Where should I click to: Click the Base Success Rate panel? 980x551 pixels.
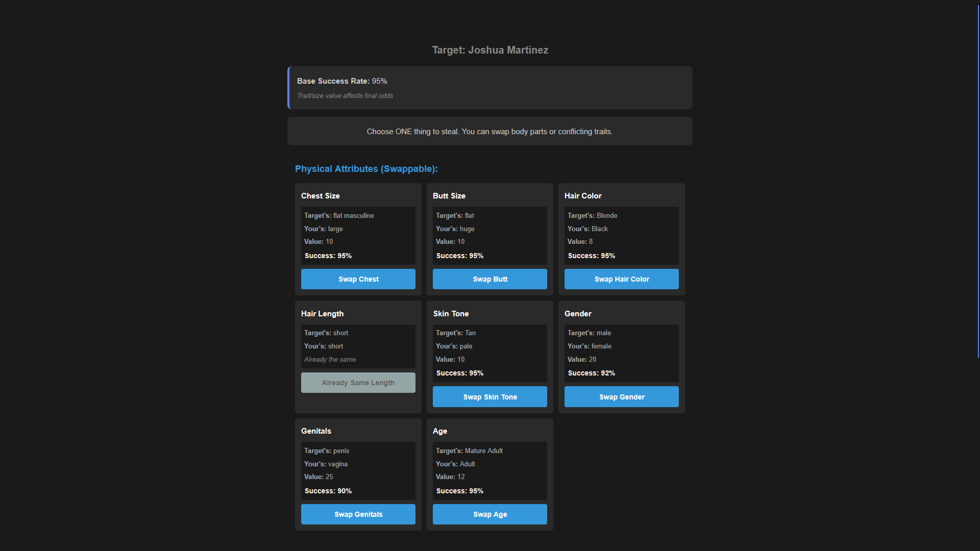pos(490,88)
